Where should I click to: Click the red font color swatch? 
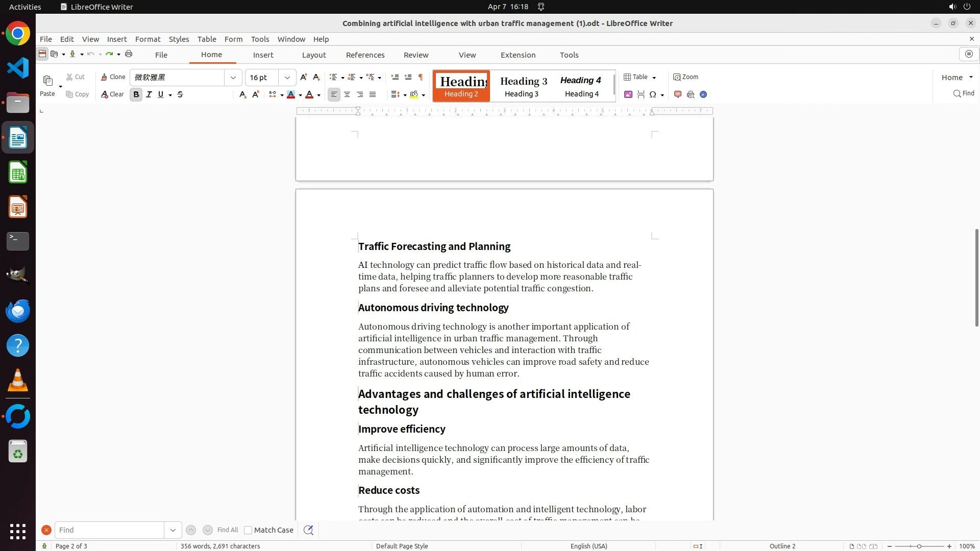point(309,94)
